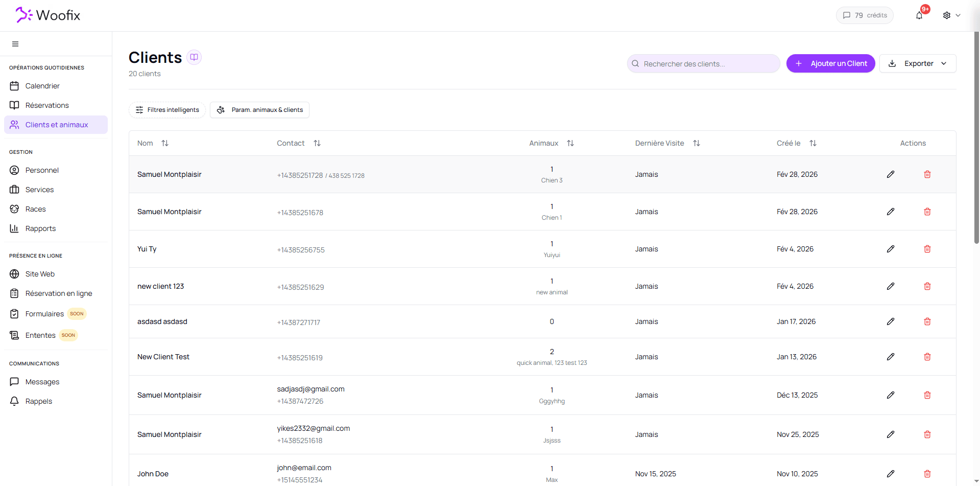Click the notification bell icon
Screen dimensions: 980x486
click(919, 15)
